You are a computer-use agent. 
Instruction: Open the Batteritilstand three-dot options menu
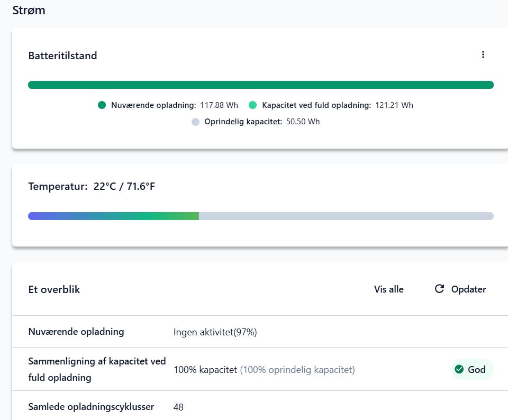(483, 55)
